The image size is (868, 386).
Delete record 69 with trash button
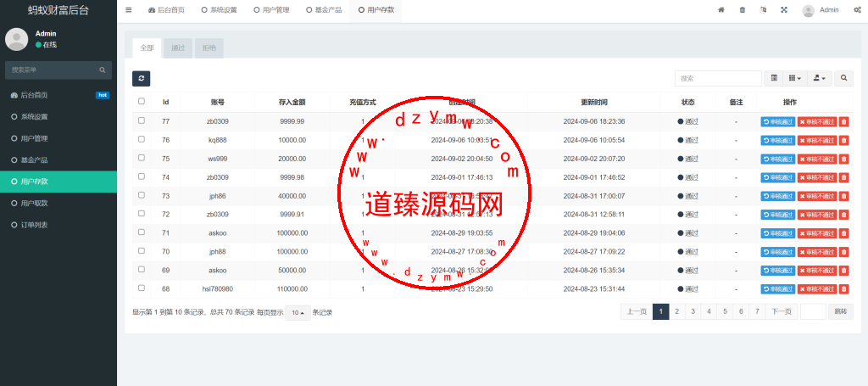click(843, 271)
